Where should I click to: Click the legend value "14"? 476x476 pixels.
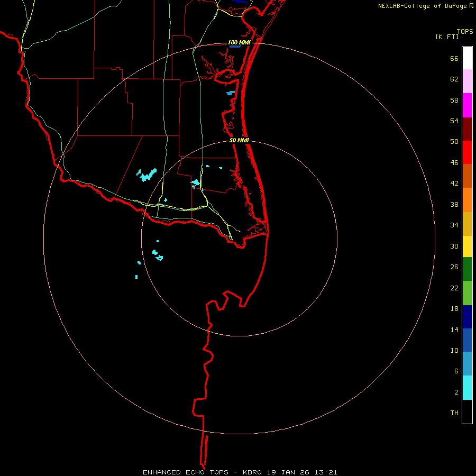(454, 329)
